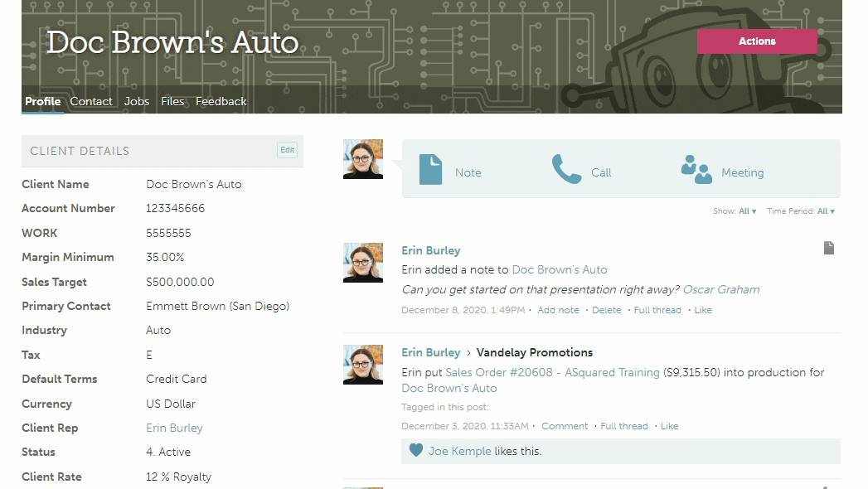The width and height of the screenshot is (868, 489).
Task: Click the Meeting people icon
Action: [x=696, y=169]
